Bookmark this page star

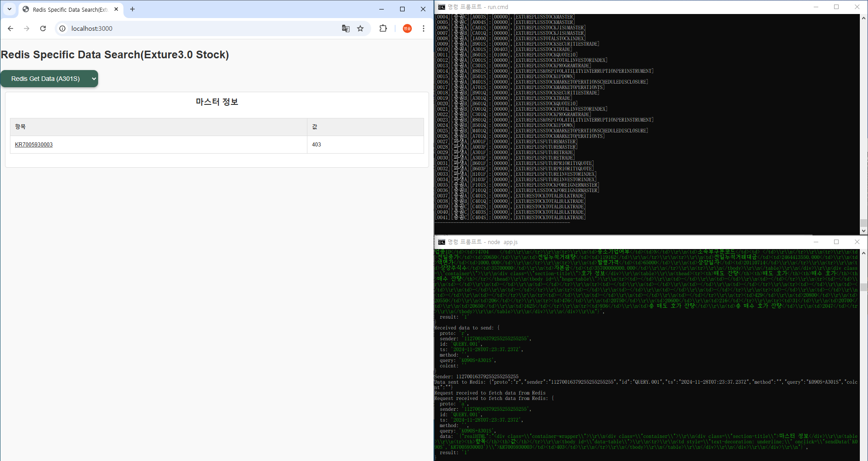pos(360,28)
